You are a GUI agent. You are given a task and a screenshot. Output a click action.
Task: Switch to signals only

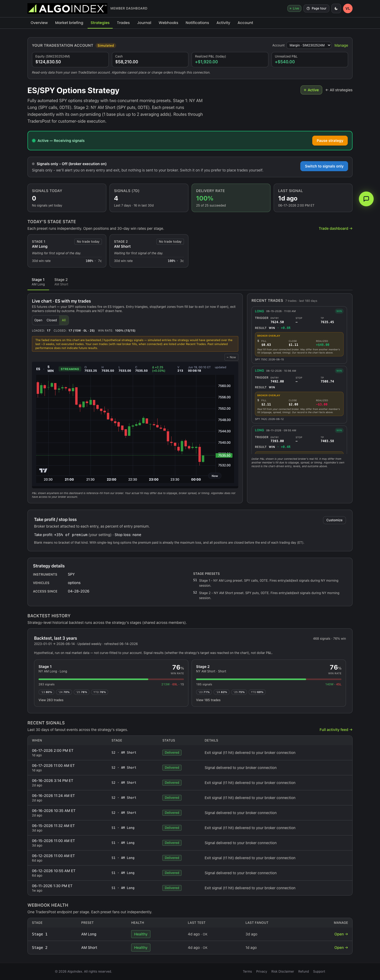(324, 166)
